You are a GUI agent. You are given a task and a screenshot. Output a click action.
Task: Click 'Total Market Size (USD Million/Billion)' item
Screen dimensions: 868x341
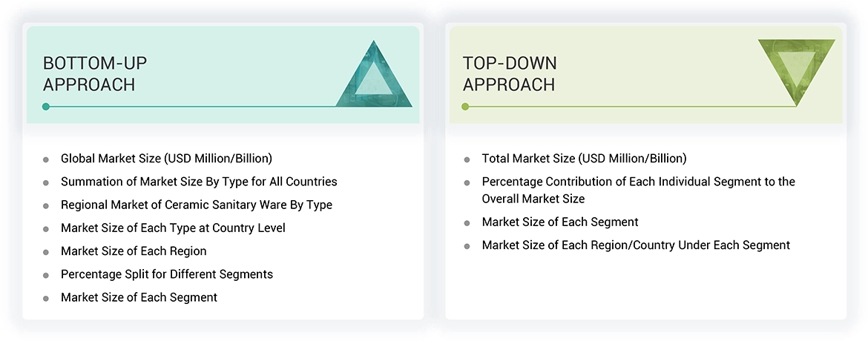click(x=584, y=158)
